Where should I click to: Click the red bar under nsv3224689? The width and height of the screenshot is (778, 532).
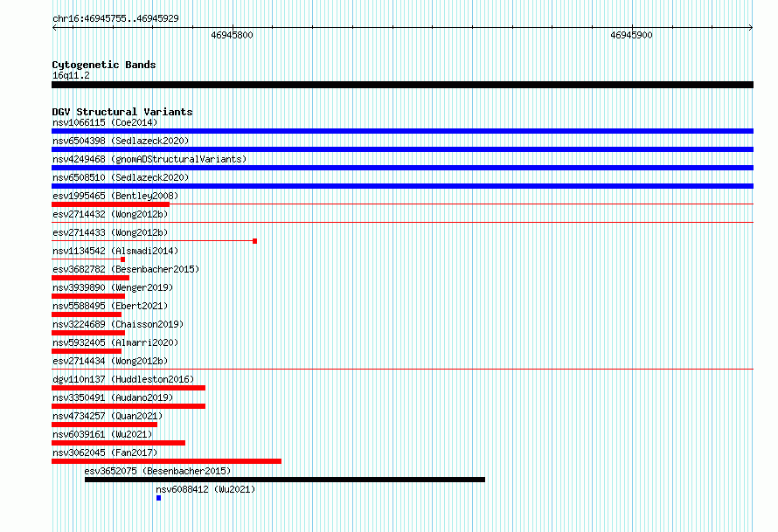point(88,333)
